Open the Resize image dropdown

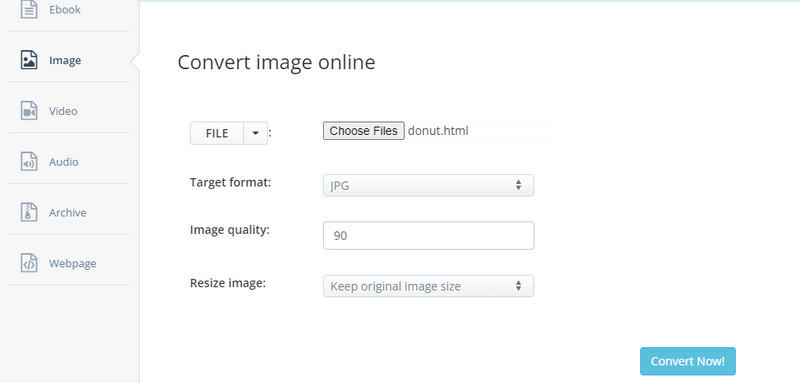click(429, 286)
